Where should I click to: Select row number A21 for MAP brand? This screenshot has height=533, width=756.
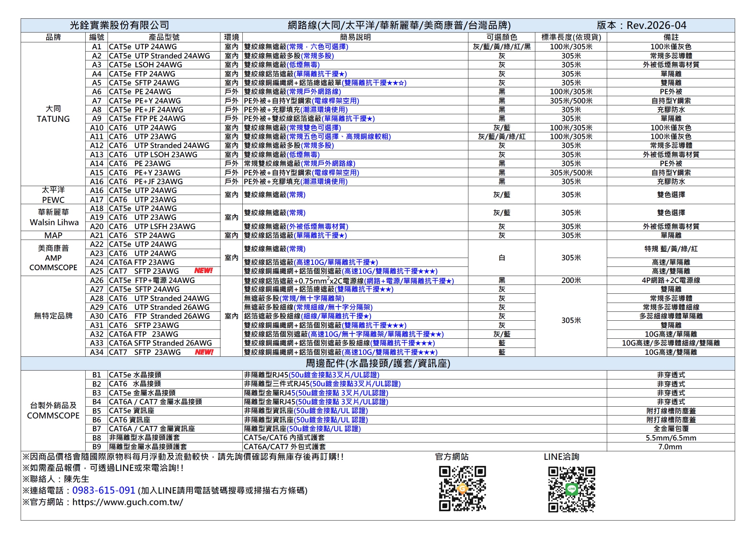(96, 235)
